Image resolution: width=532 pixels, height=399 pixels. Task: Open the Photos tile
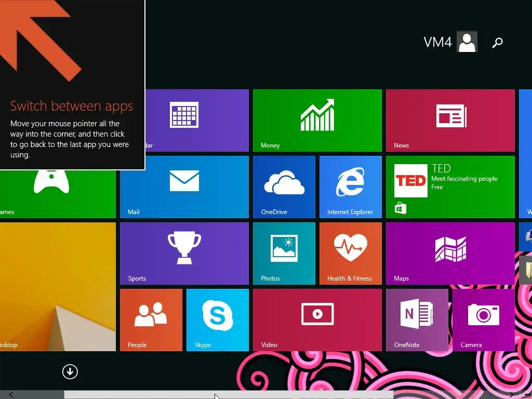[284, 254]
